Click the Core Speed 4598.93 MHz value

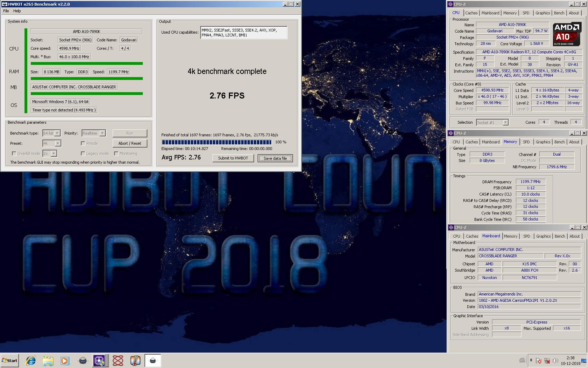click(492, 90)
